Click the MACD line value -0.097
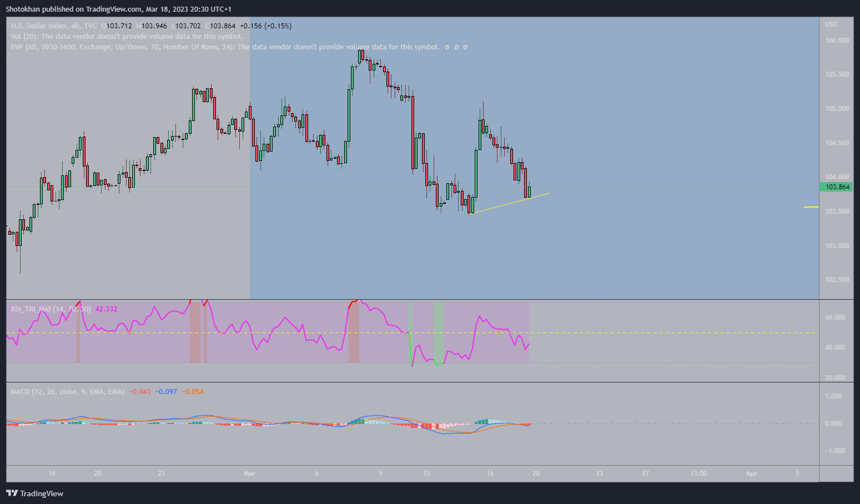860x504 pixels. [x=166, y=392]
